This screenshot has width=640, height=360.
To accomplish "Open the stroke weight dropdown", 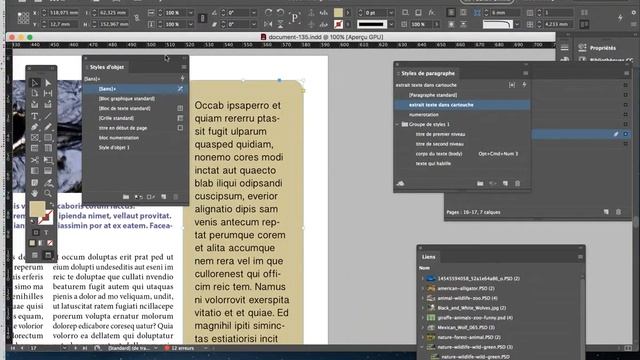I will pos(391,13).
